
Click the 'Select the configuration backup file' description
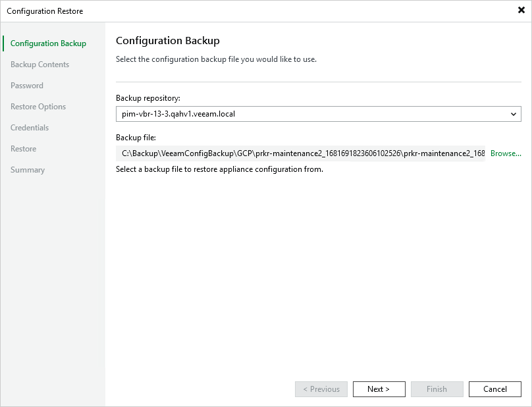pyautogui.click(x=216, y=59)
